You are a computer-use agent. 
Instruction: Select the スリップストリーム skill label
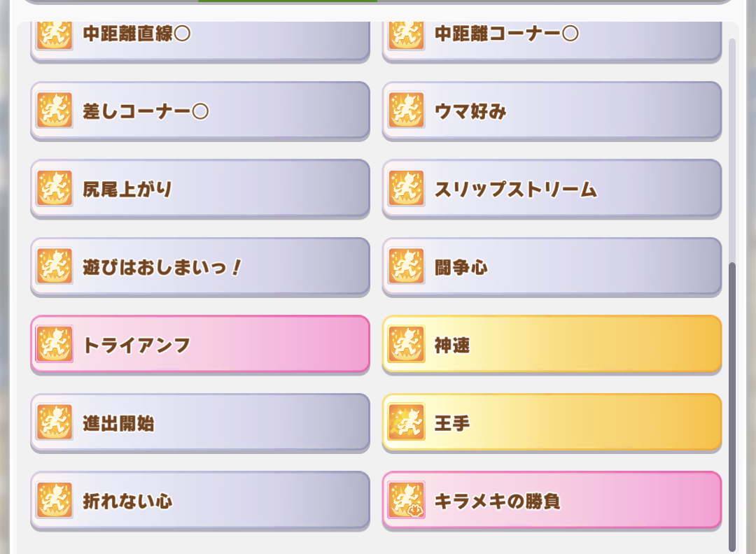[x=516, y=189]
